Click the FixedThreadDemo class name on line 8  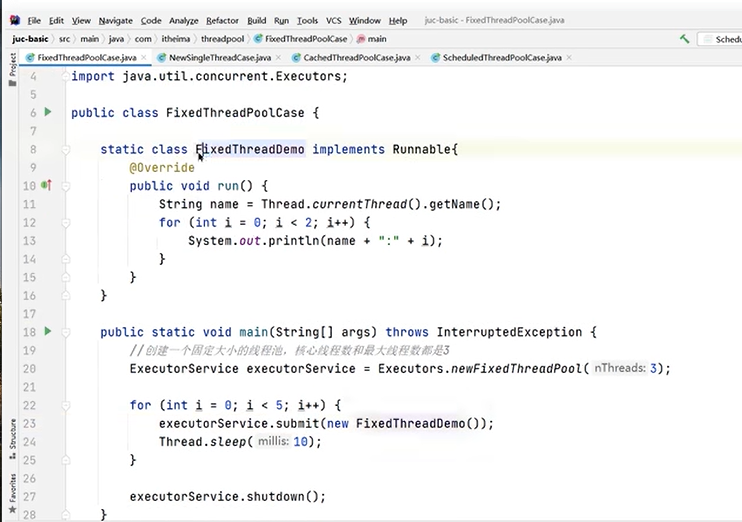click(250, 150)
